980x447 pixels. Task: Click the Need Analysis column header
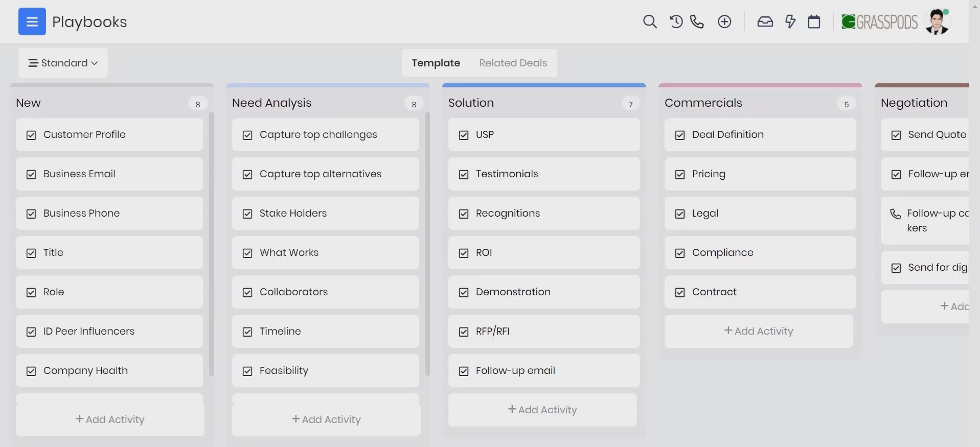click(x=271, y=103)
